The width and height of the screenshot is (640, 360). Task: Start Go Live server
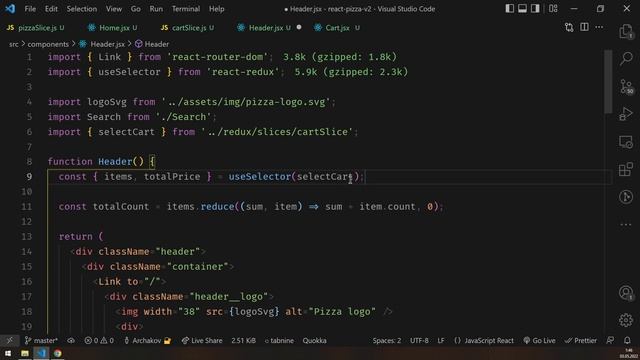(539, 340)
